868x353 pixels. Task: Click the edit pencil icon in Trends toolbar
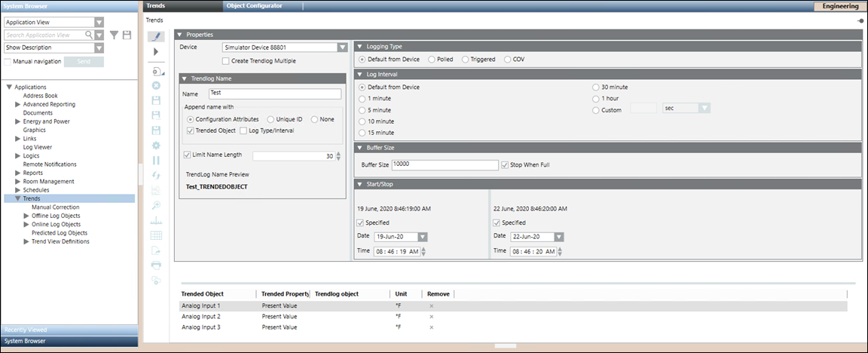pos(157,36)
